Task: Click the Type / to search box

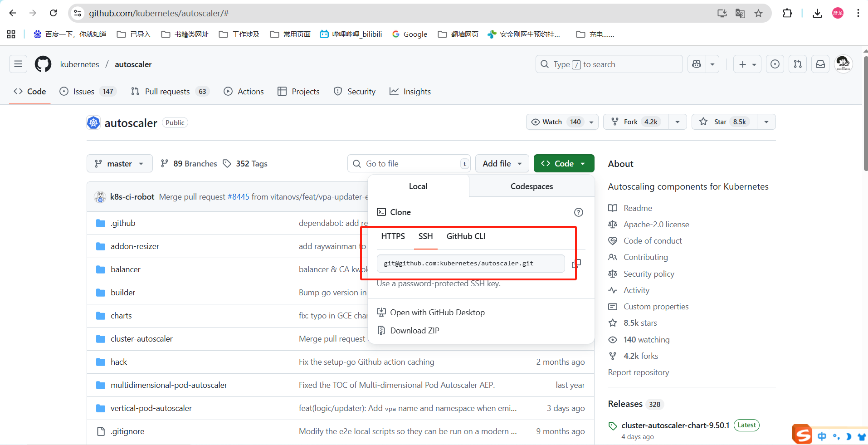Action: pyautogui.click(x=609, y=64)
